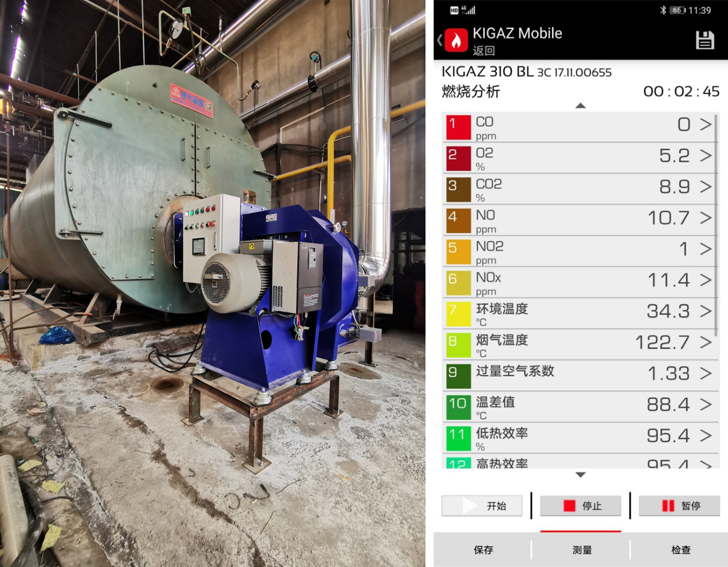Open the NOx reading detail chevron

(x=705, y=280)
